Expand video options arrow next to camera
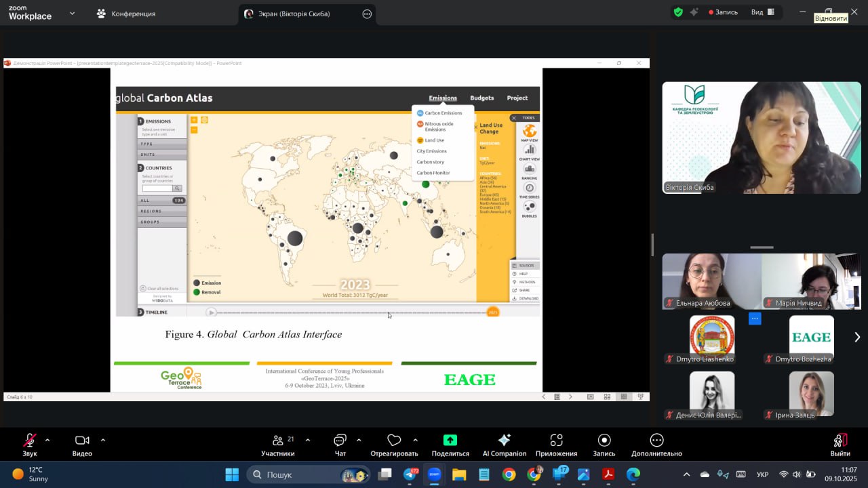Screen dimensions: 868x488 pos(103,440)
